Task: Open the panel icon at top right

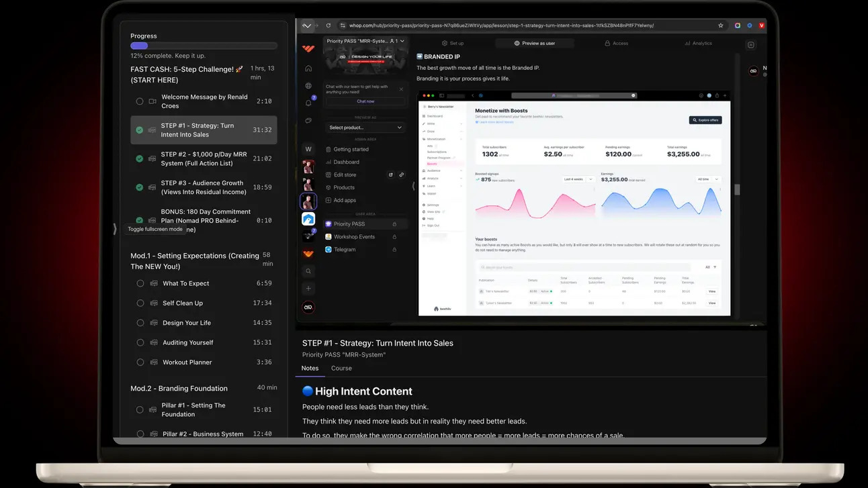Action: [751, 45]
